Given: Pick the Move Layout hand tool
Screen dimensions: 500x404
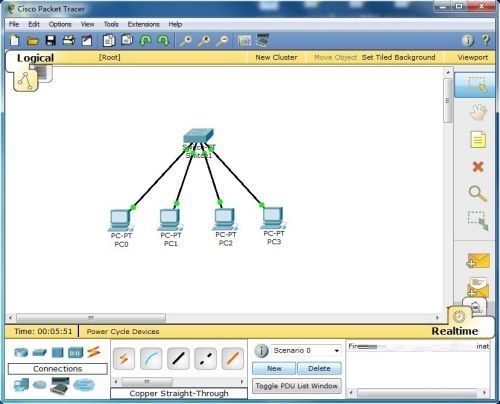Looking at the screenshot, I should coord(478,112).
